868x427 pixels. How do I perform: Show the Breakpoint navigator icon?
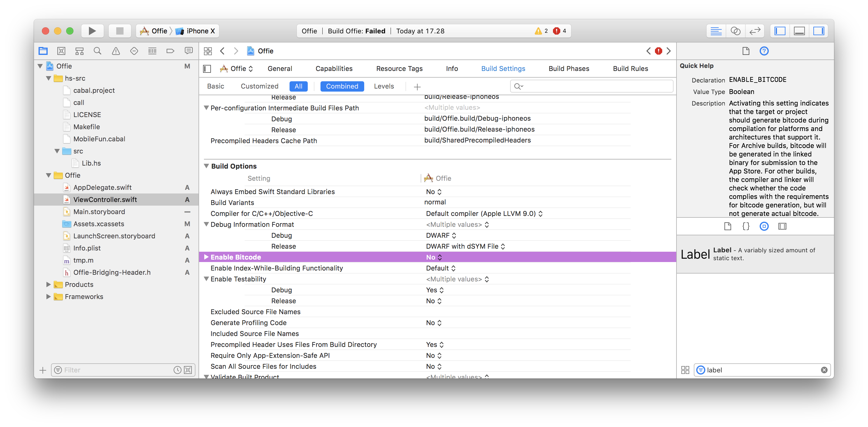170,51
